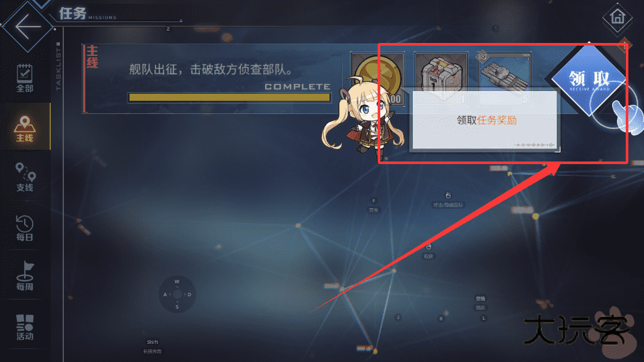Switch to 每周 weekly missions
Image resolution: width=644 pixels, height=362 pixels.
tap(25, 276)
